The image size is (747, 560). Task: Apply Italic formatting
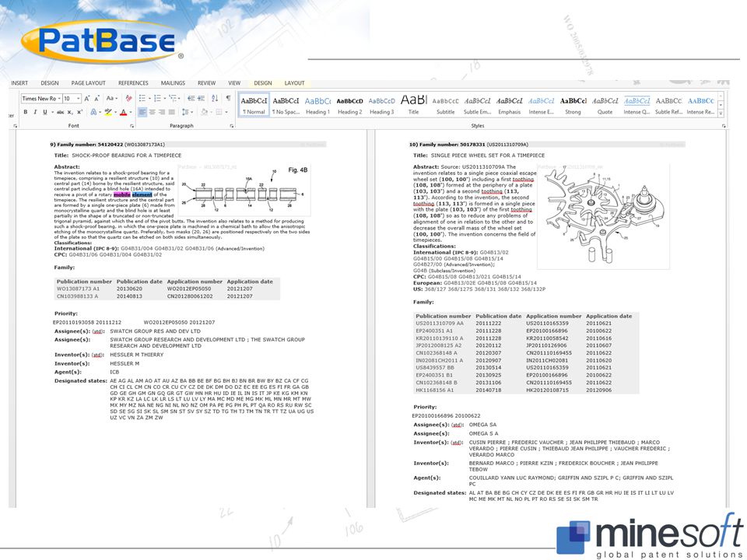[x=35, y=112]
